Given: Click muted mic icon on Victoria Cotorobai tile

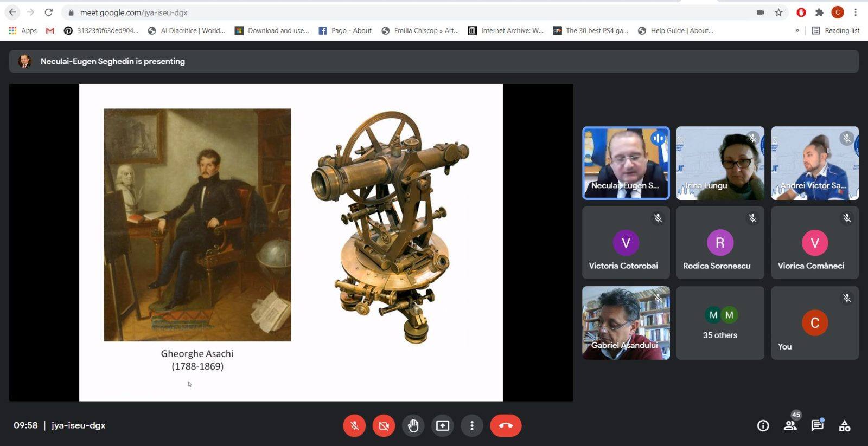Looking at the screenshot, I should [x=658, y=218].
